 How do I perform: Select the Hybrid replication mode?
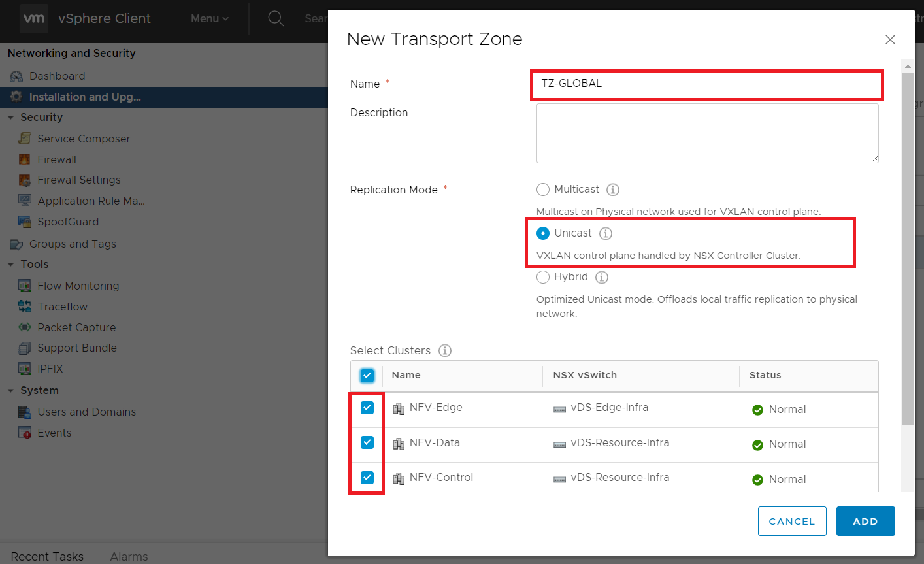(543, 277)
